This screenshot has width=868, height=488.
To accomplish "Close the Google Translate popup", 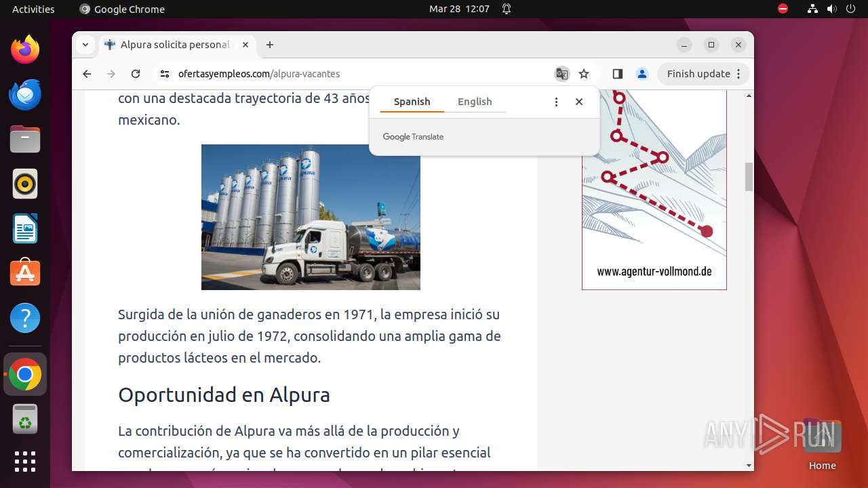I will coord(579,102).
